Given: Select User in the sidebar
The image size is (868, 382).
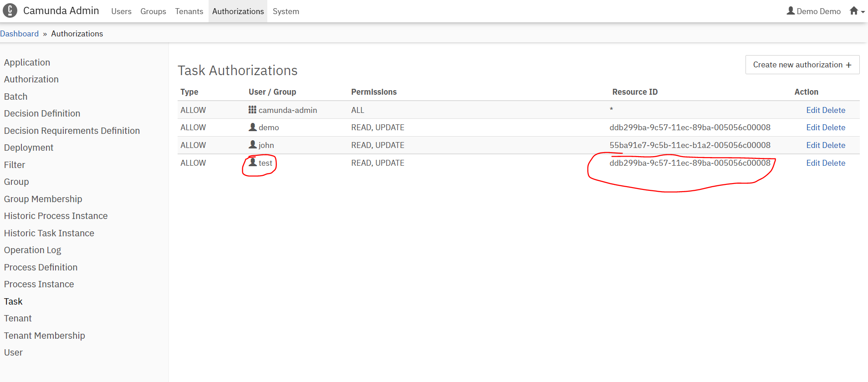Looking at the screenshot, I should coord(13,352).
